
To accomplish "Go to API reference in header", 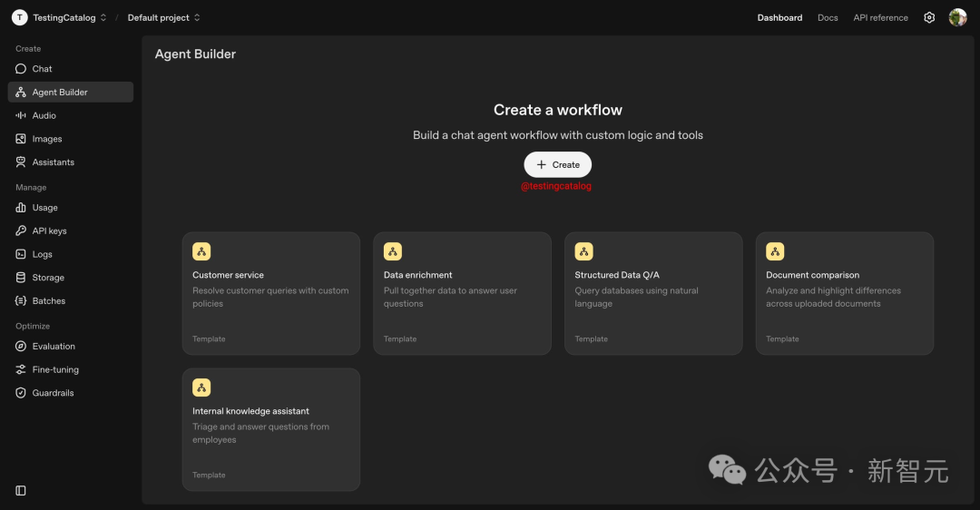I will coord(880,17).
